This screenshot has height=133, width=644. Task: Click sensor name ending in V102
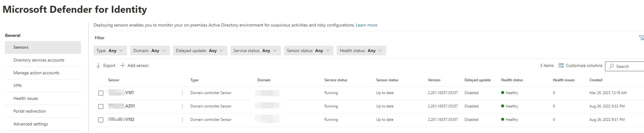point(121,119)
